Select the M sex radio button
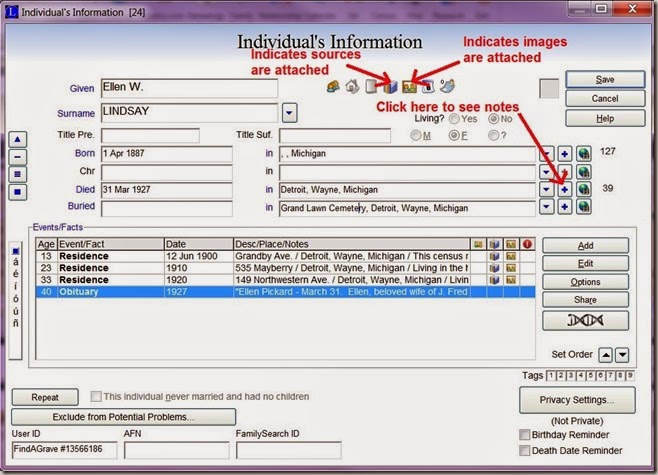The width and height of the screenshot is (658, 475). 415,135
